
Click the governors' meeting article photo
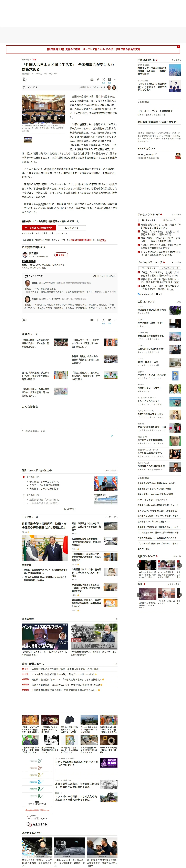[x=44, y=109]
